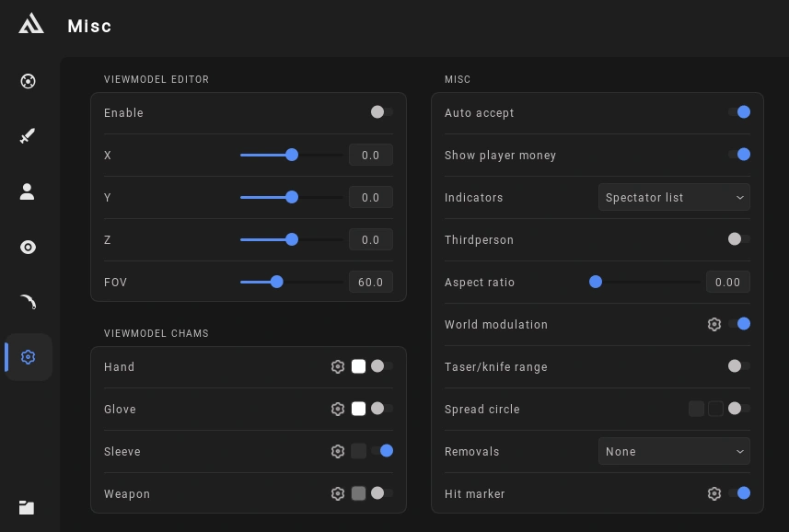Open the aimbot crosshair sidebar tab
Screen dimensions: 789x532
(29, 81)
